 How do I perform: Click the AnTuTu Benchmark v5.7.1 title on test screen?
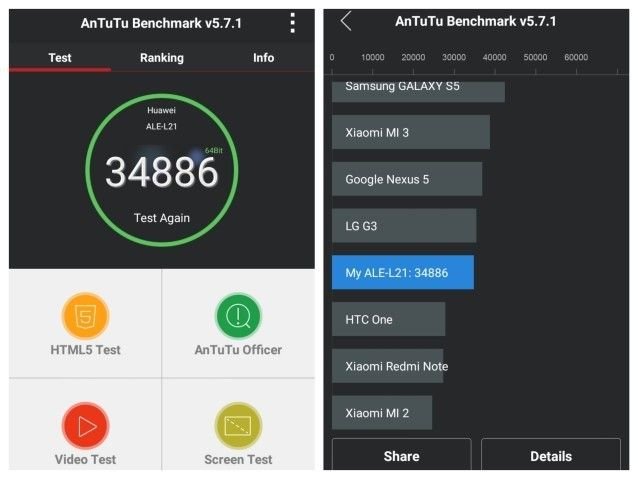coord(161,23)
